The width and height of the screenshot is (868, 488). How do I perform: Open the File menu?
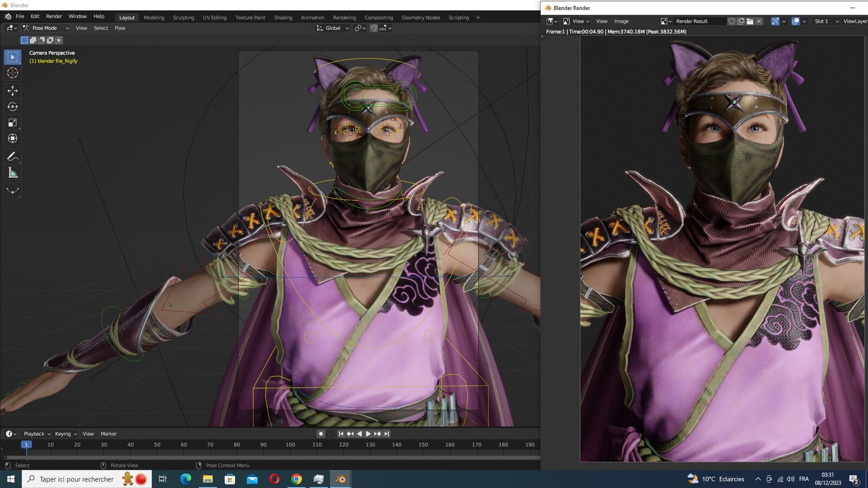click(20, 17)
